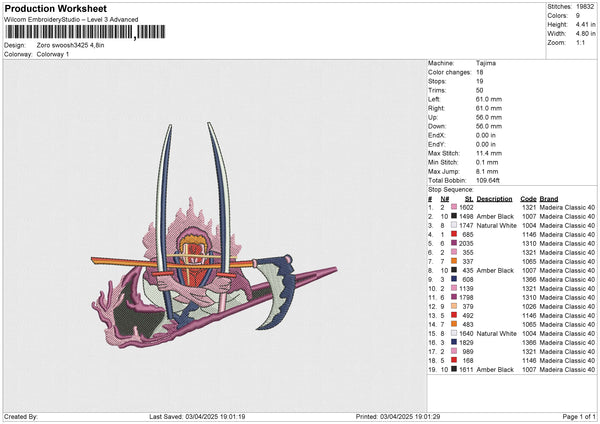Click the Height value 4.41 in
The width and height of the screenshot is (600, 424).
coord(585,24)
